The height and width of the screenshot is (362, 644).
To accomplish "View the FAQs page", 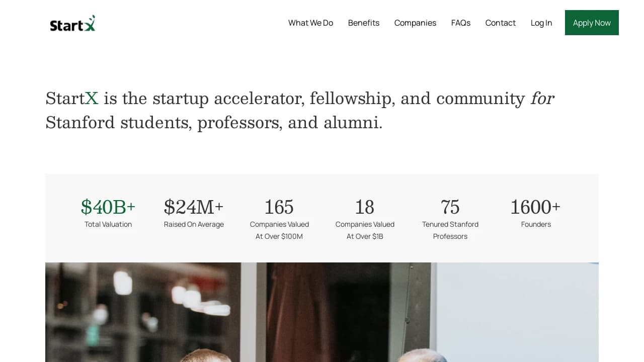I will tap(460, 23).
